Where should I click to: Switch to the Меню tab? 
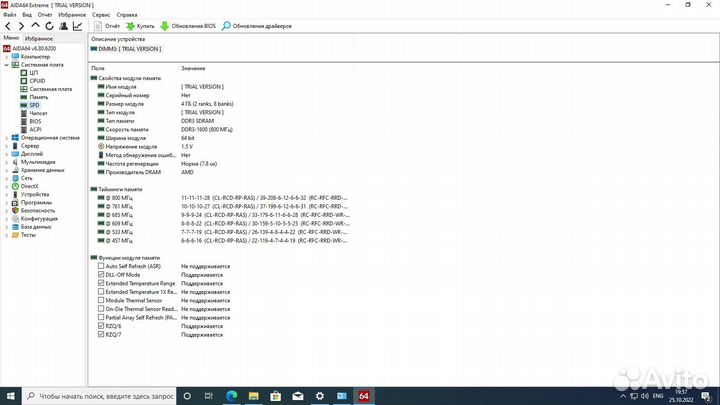point(11,38)
